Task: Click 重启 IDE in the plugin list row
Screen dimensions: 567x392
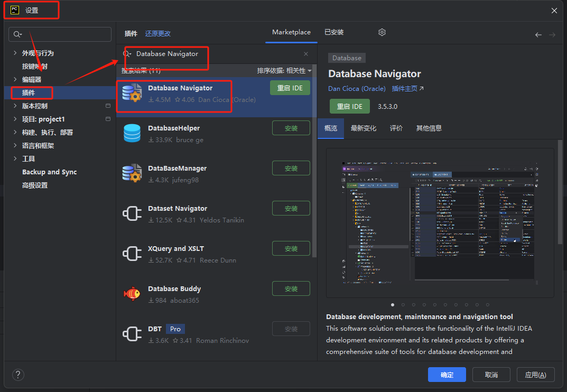Action: [x=290, y=88]
